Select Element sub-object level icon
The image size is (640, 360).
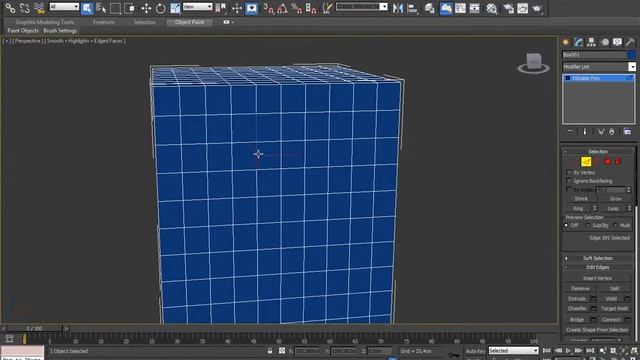pyautogui.click(x=618, y=162)
